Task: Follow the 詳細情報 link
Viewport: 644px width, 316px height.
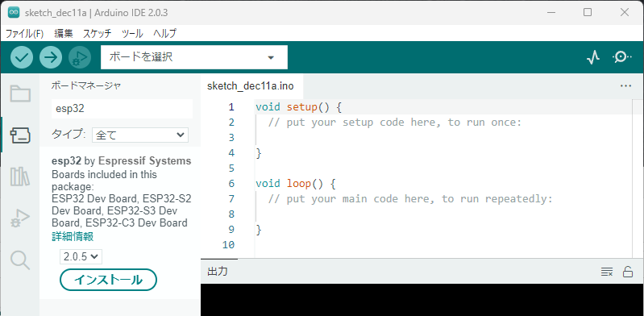Action: pos(73,237)
